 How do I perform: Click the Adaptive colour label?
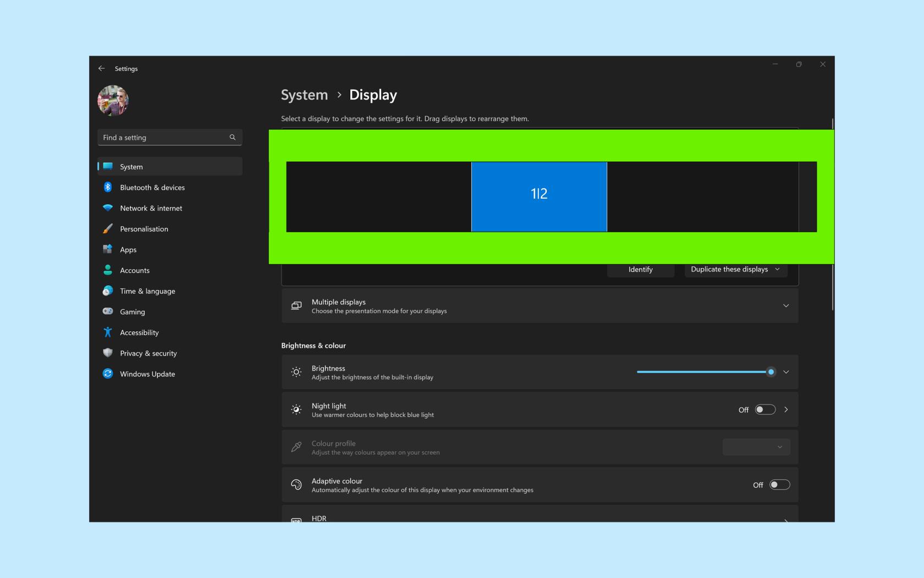337,481
